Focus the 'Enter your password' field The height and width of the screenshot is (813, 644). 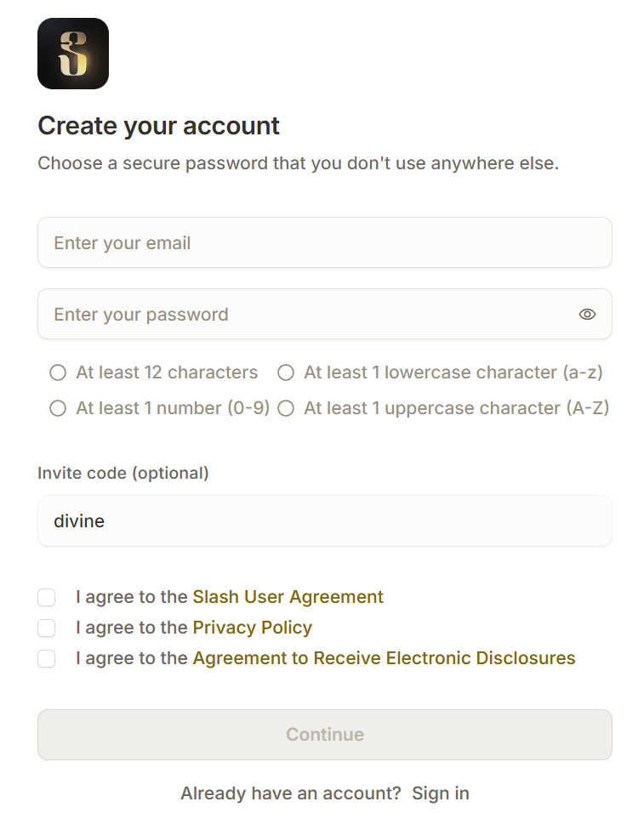point(306,315)
